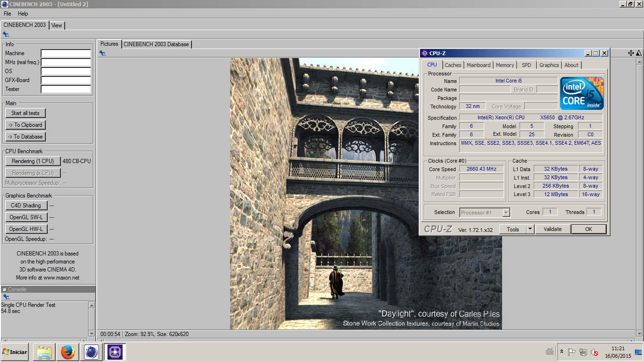Click the blocked red circle tray icon
Screen dimensions: 644x362
pos(595,352)
